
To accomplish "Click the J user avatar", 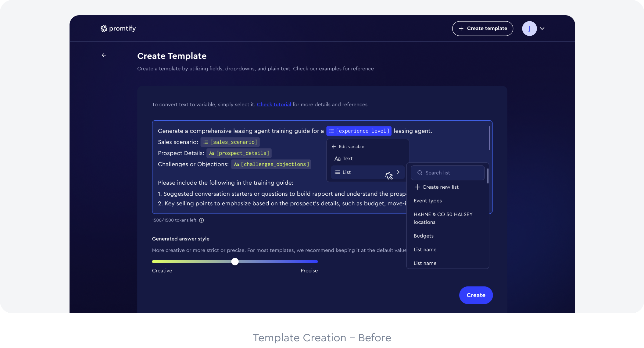I will click(x=529, y=29).
